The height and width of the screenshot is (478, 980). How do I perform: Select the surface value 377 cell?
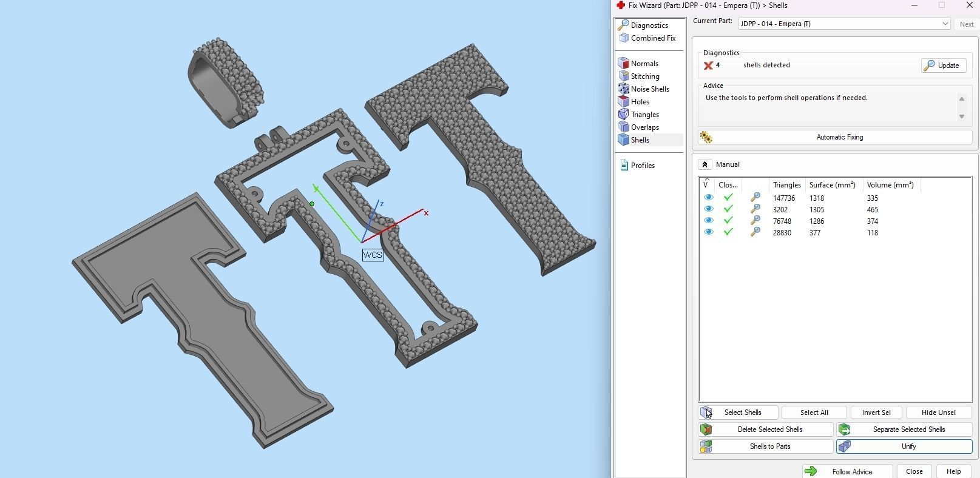(x=815, y=233)
